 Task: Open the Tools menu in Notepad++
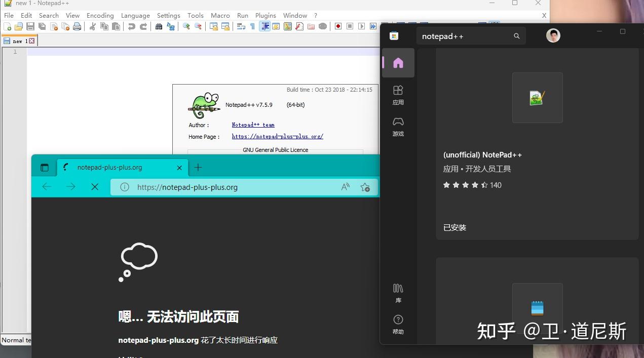(196, 15)
